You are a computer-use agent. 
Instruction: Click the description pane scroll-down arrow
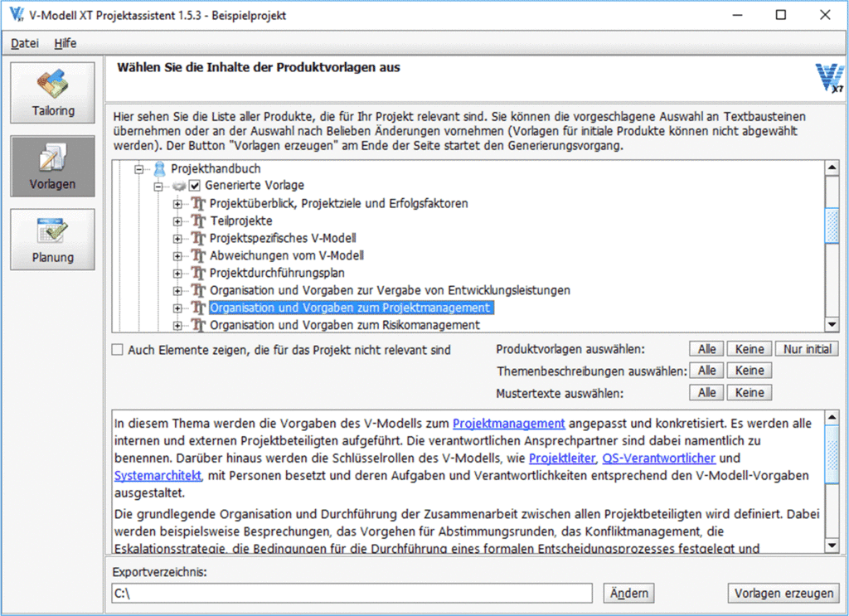(832, 545)
